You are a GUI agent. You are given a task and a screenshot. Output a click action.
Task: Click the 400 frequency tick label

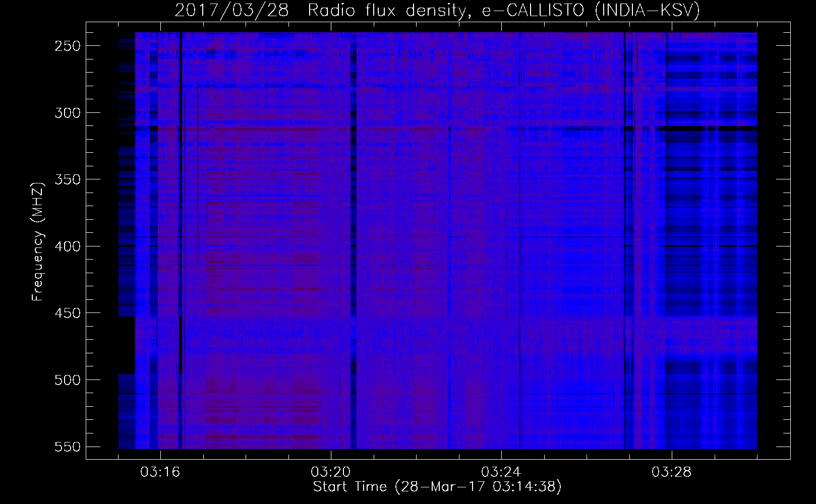point(67,246)
